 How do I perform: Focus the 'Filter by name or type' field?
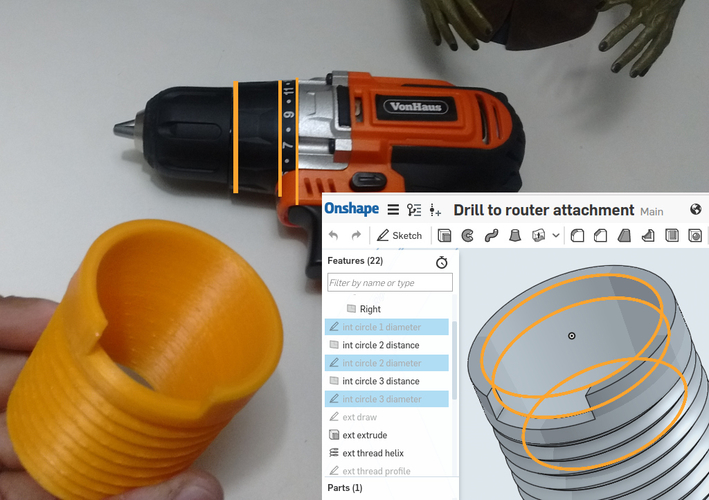[390, 283]
